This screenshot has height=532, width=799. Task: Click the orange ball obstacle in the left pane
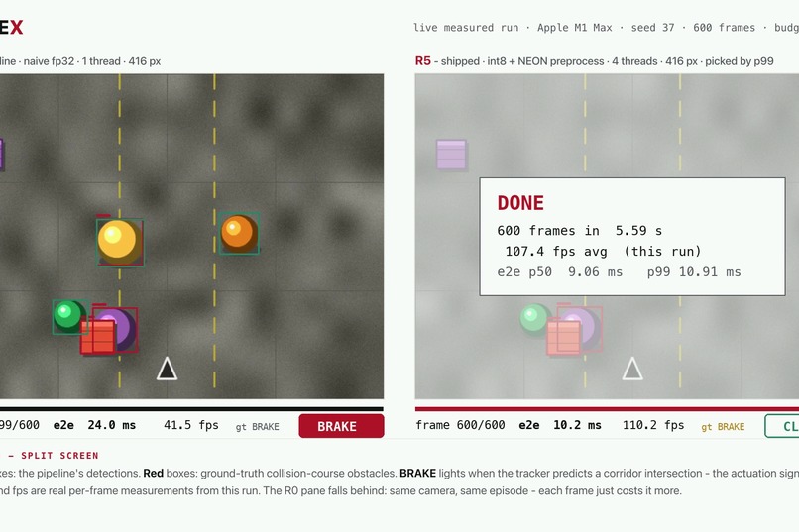click(x=239, y=233)
